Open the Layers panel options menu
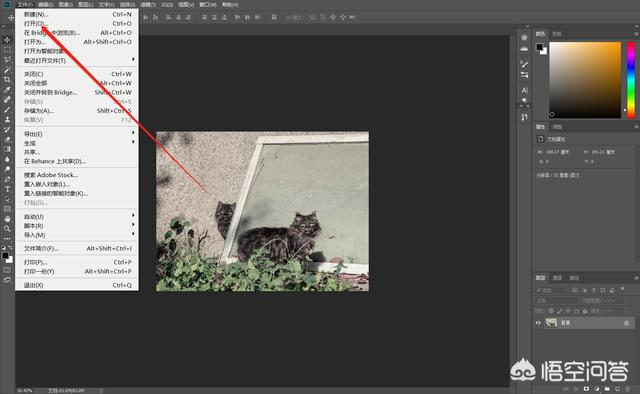 (636, 278)
